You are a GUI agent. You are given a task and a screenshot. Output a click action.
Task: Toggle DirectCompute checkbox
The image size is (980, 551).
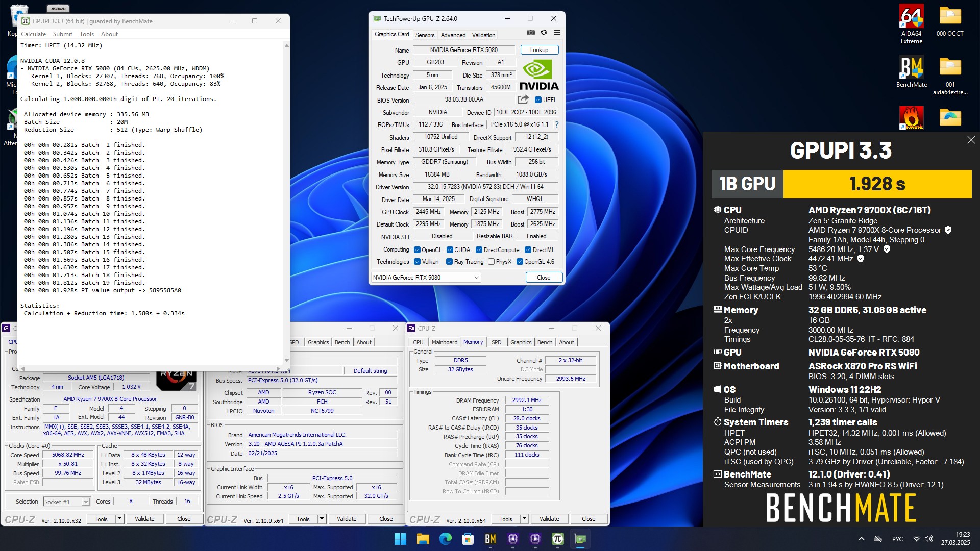coord(479,250)
